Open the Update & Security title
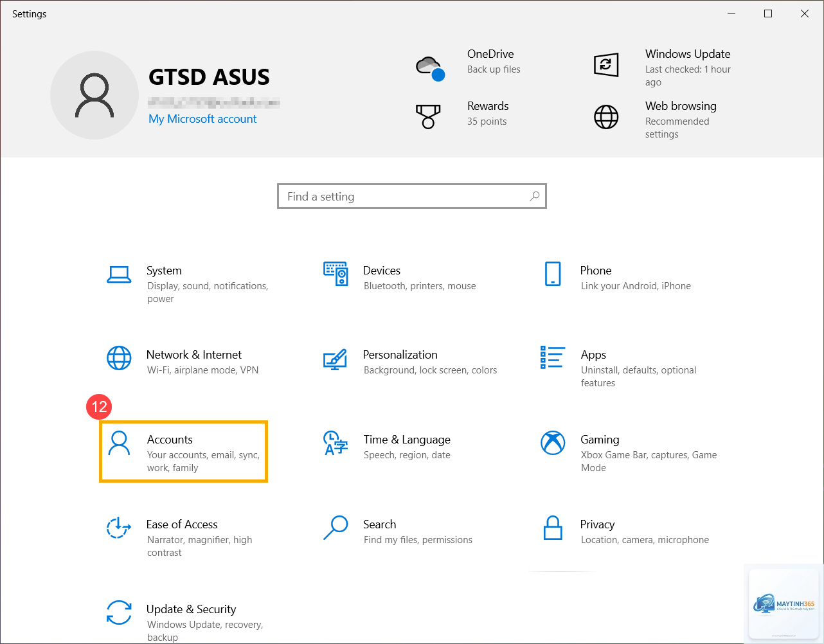This screenshot has height=644, width=824. (192, 609)
